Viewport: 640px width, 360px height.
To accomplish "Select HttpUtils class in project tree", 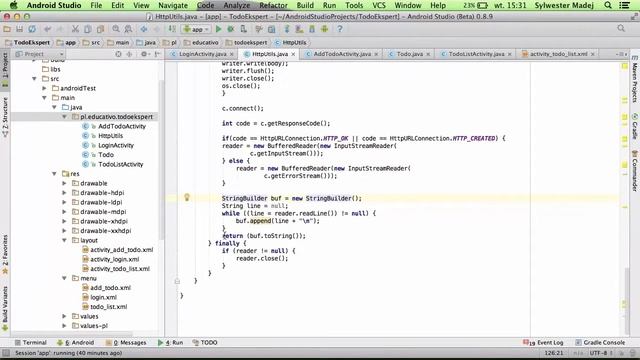I will (x=110, y=136).
